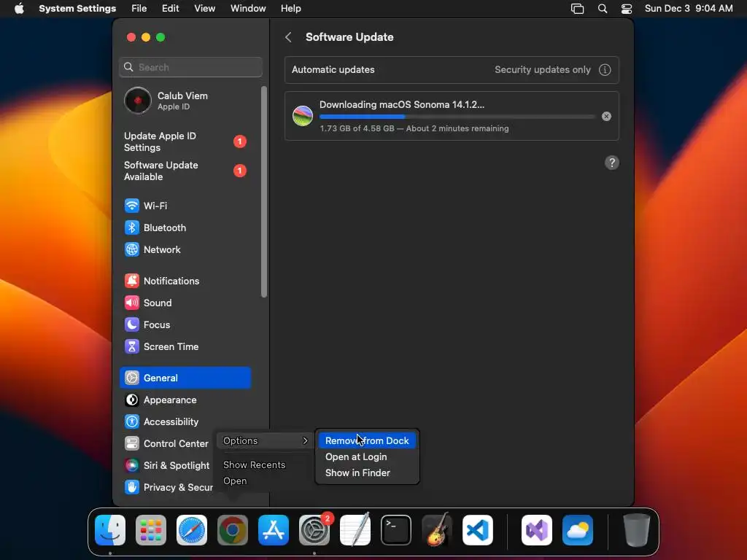The width and height of the screenshot is (747, 560).
Task: Open the Weather app from the Dock
Action: pyautogui.click(x=578, y=530)
